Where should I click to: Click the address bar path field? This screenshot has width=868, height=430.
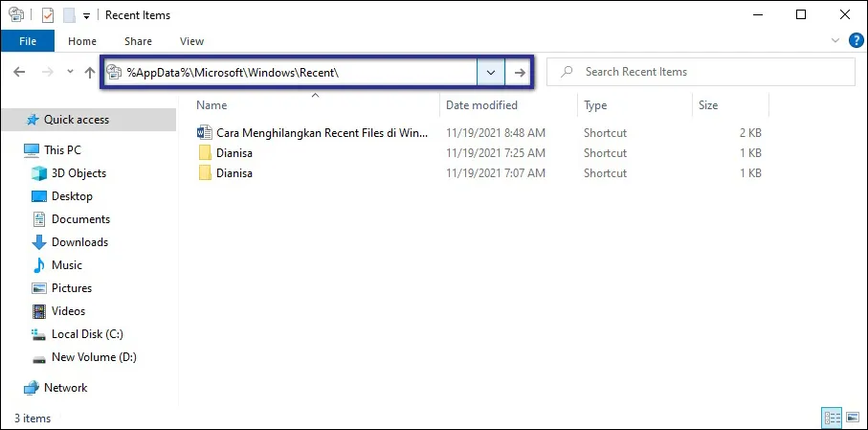click(289, 72)
